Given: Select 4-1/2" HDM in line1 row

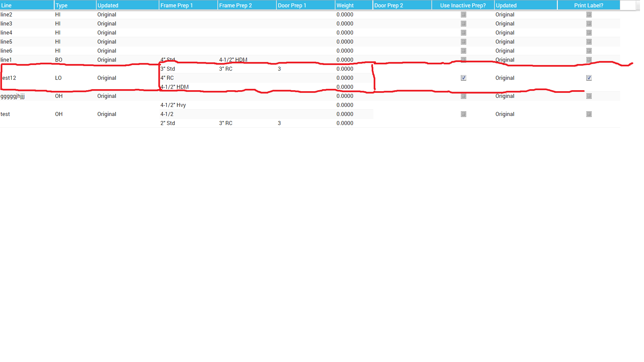Looking at the screenshot, I should tap(233, 60).
